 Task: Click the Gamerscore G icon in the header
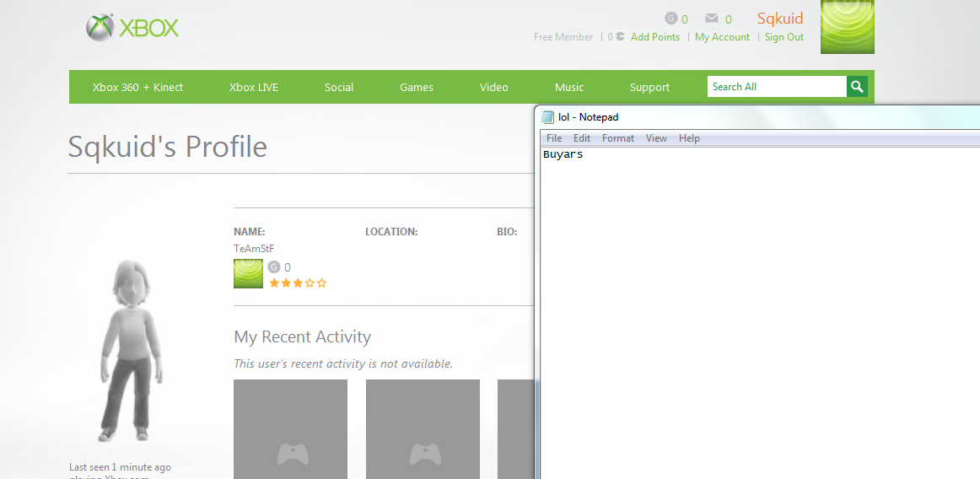click(x=671, y=19)
